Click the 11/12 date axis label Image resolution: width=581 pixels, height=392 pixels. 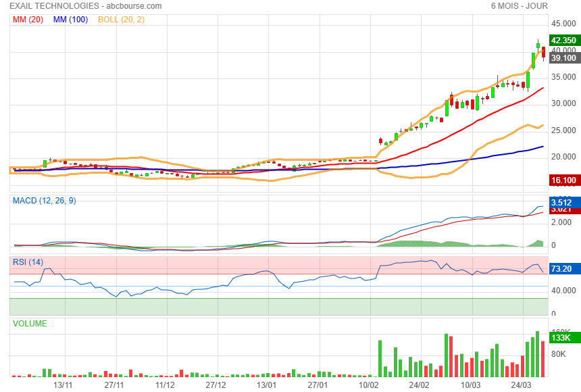[x=165, y=385]
